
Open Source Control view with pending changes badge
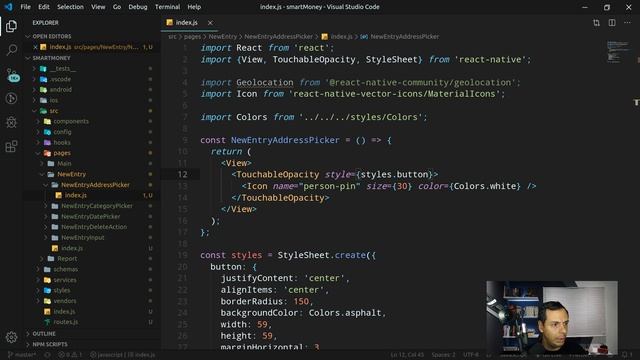coord(13,75)
